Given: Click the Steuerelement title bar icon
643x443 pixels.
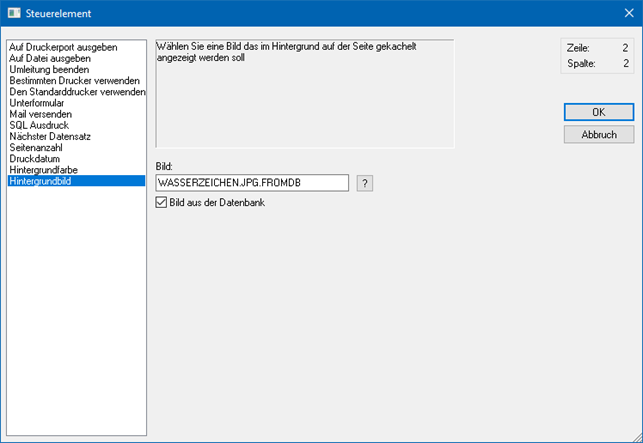Looking at the screenshot, I should (x=13, y=13).
